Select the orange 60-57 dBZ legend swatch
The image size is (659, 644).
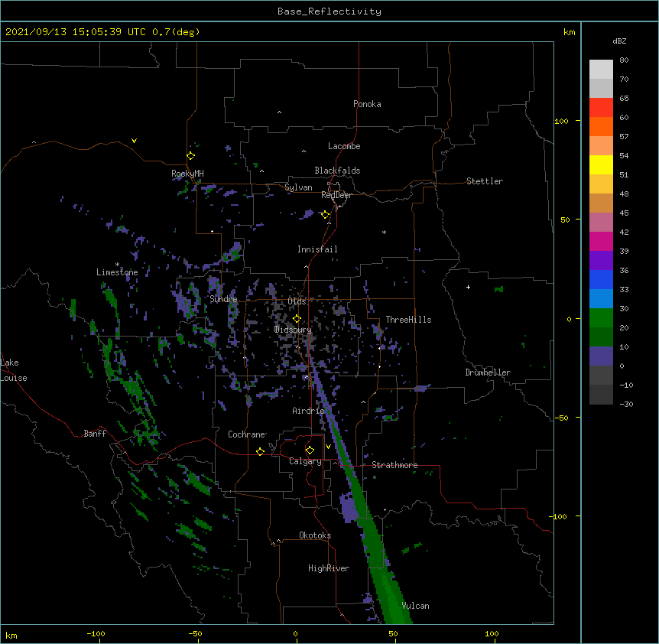601,126
